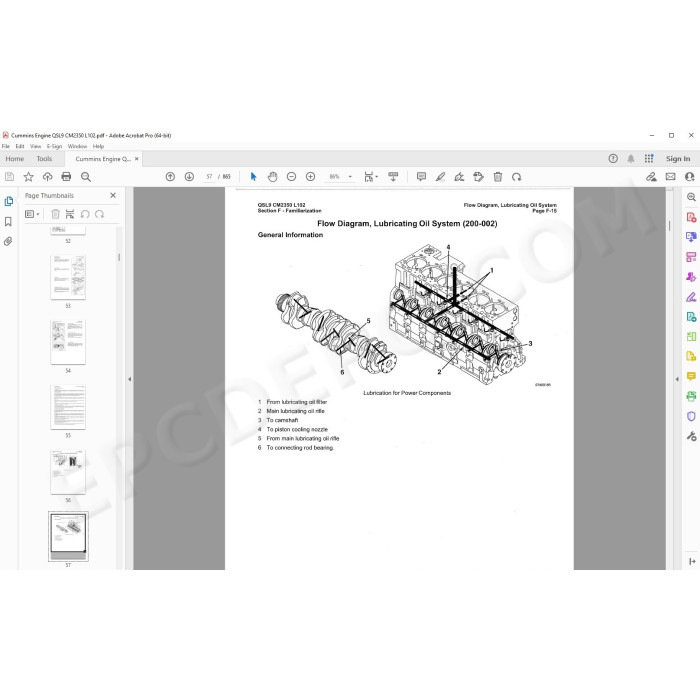Open the find text magnifier
700x700 pixels.
click(x=86, y=177)
